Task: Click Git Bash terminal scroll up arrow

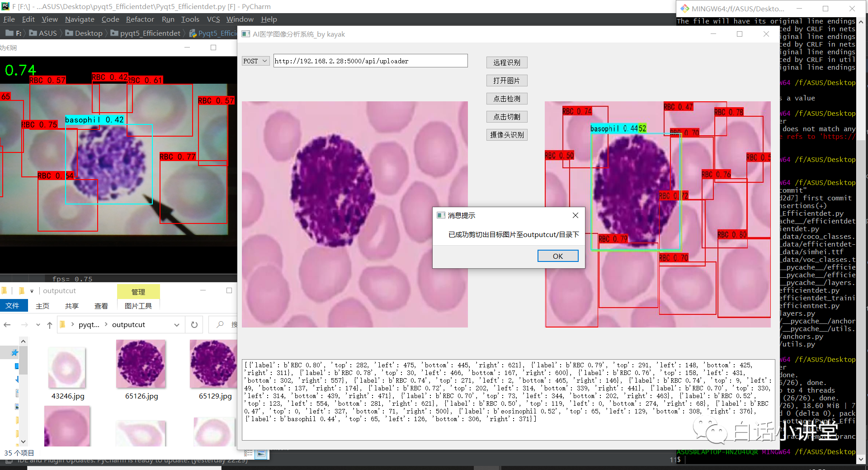Action: (861, 21)
